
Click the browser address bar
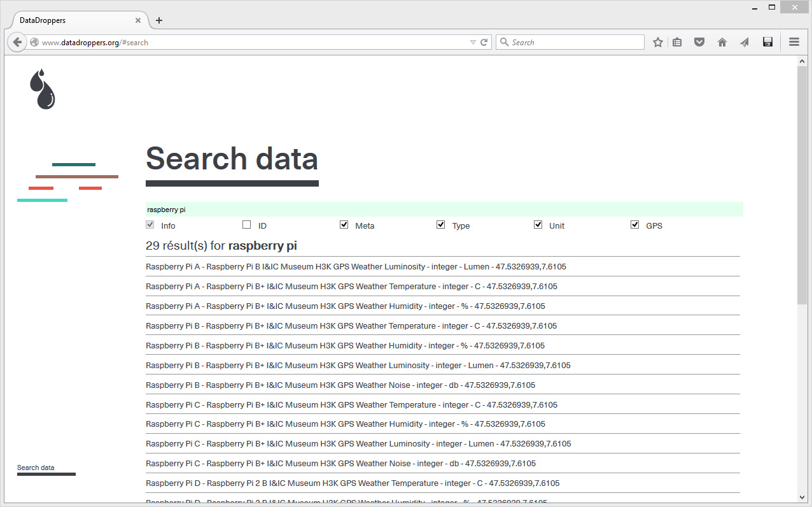click(x=255, y=42)
